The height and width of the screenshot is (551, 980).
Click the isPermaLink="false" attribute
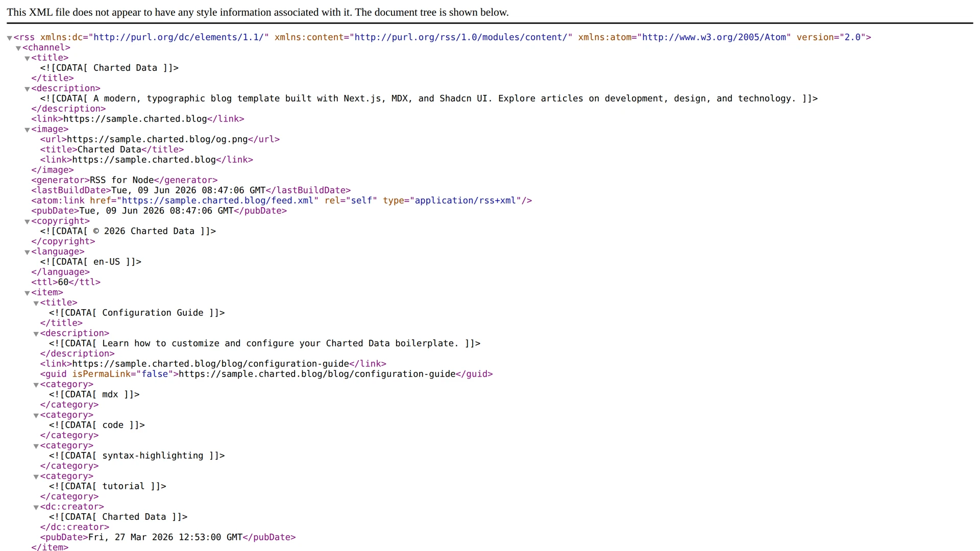pyautogui.click(x=122, y=374)
